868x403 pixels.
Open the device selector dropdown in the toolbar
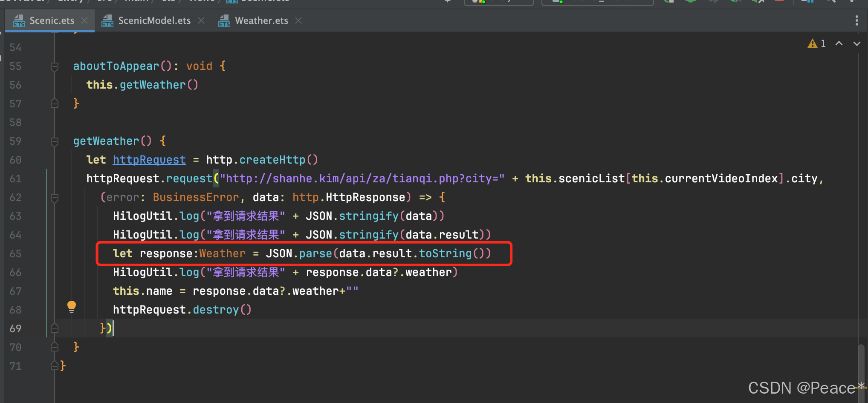pyautogui.click(x=597, y=2)
